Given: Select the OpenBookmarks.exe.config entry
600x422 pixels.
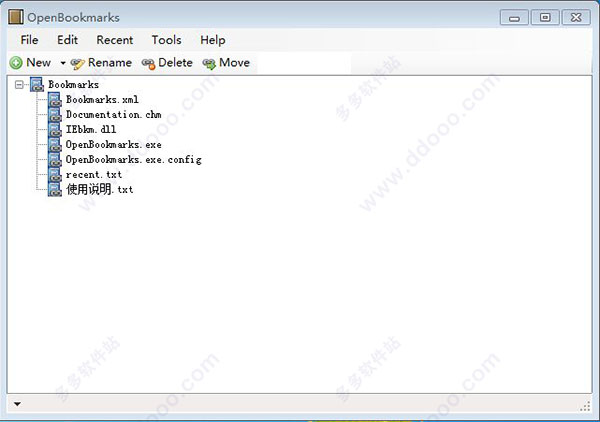Looking at the screenshot, I should (x=134, y=160).
